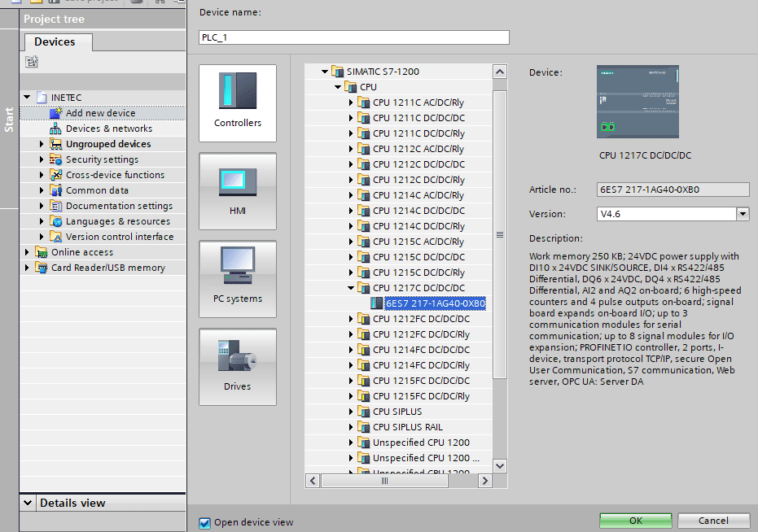This screenshot has width=758, height=532.
Task: Click the Documentation settings icon
Action: [x=56, y=206]
